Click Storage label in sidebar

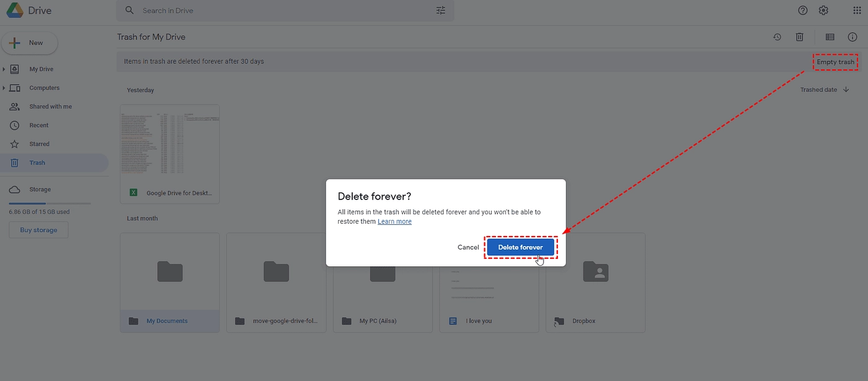40,190
